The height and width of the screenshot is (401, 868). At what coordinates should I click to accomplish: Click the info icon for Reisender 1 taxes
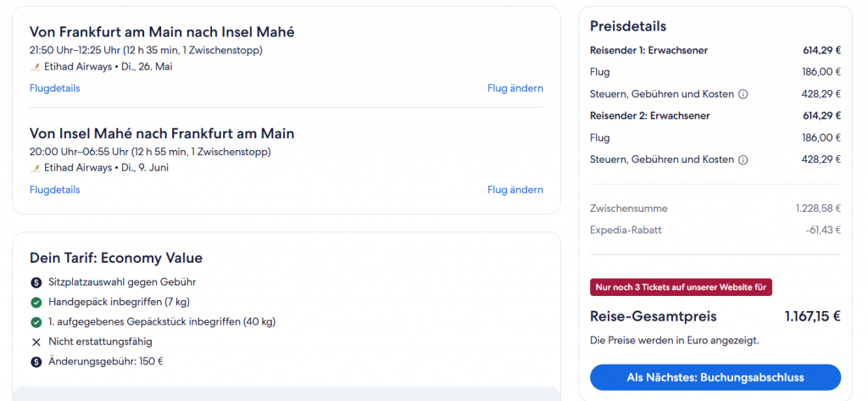click(743, 94)
